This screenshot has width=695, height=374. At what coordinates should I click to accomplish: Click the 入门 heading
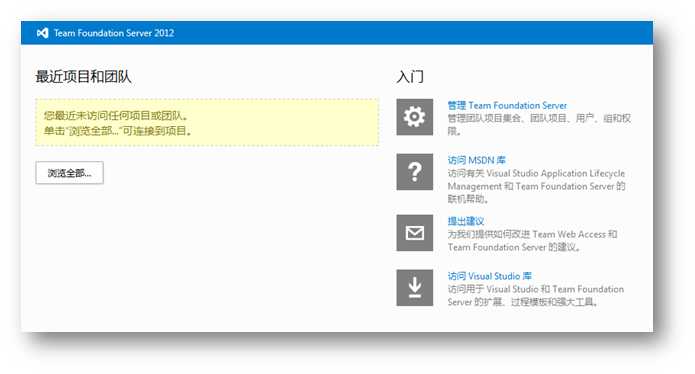tap(410, 77)
